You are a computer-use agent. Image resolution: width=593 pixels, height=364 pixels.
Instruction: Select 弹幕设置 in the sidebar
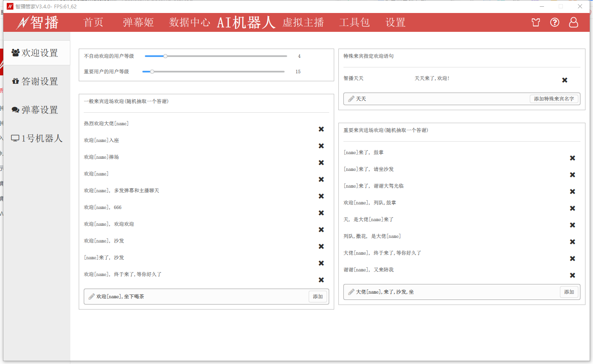pyautogui.click(x=37, y=110)
